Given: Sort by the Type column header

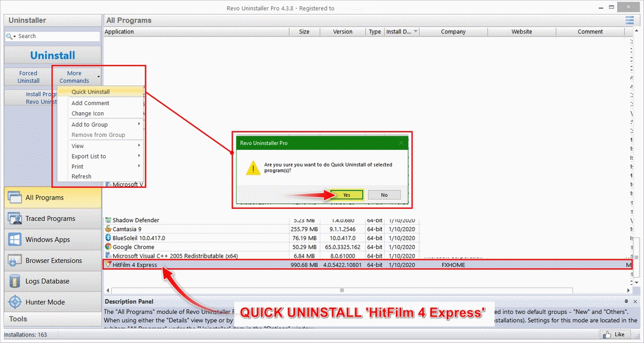Looking at the screenshot, I should [x=375, y=32].
